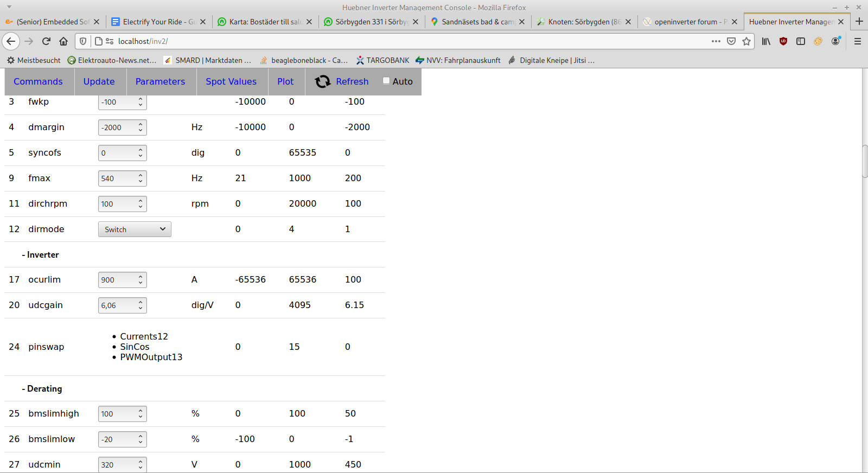Screen dimensions: 868x473
Task: Click the circular arrows Refresh icon
Action: 323,81
